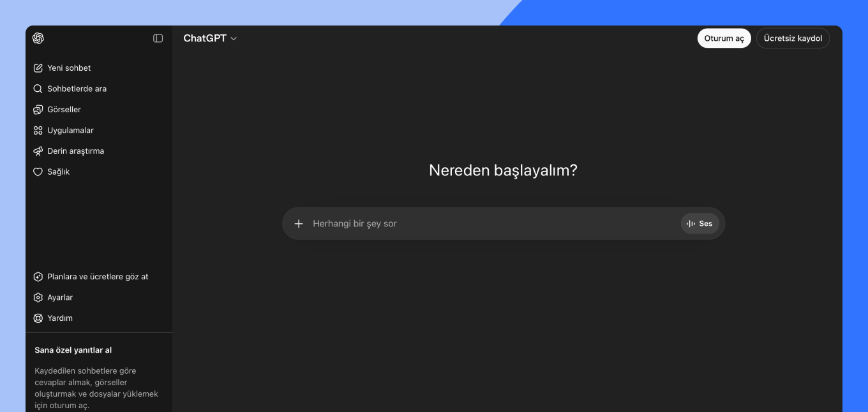Click the Uygulamalar apps grid icon

38,130
